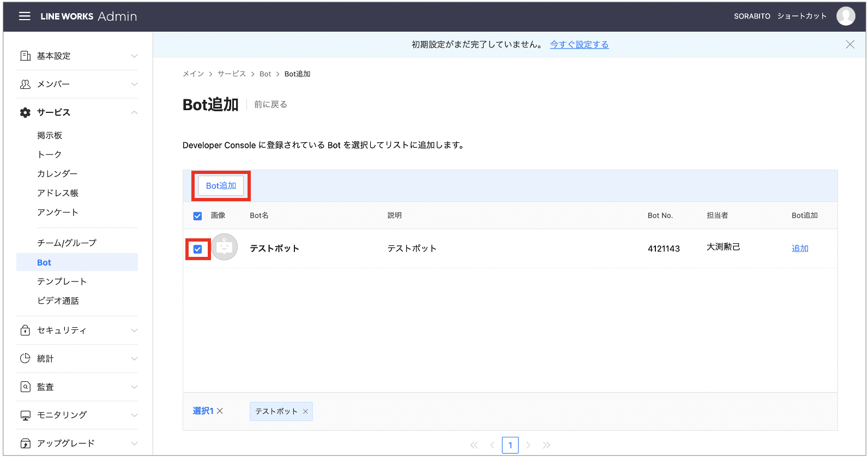The image size is (868, 457).
Task: Toggle the select-all checkbox in table header
Action: [197, 216]
